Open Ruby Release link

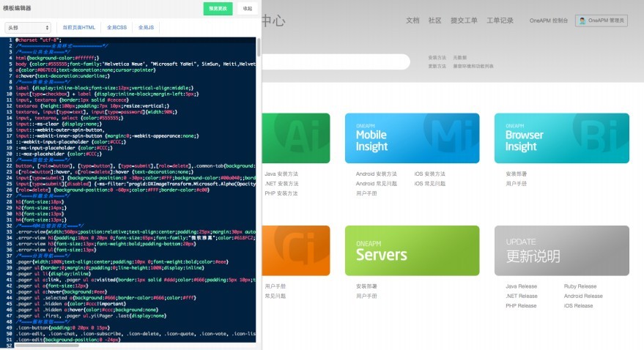580,286
